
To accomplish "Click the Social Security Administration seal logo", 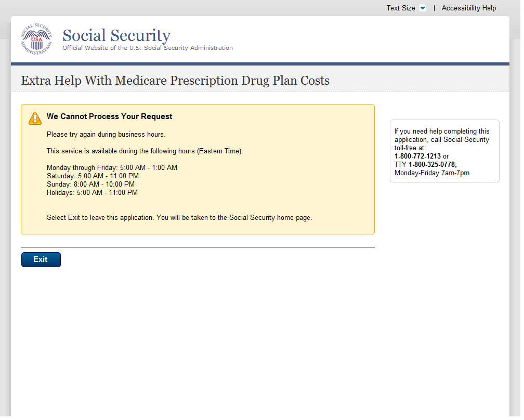I will tap(36, 39).
